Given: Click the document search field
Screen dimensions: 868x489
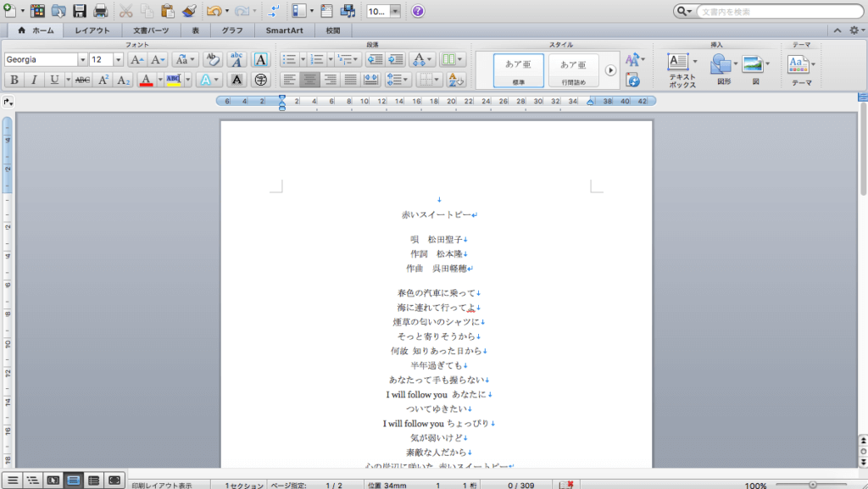Looking at the screenshot, I should tap(780, 11).
